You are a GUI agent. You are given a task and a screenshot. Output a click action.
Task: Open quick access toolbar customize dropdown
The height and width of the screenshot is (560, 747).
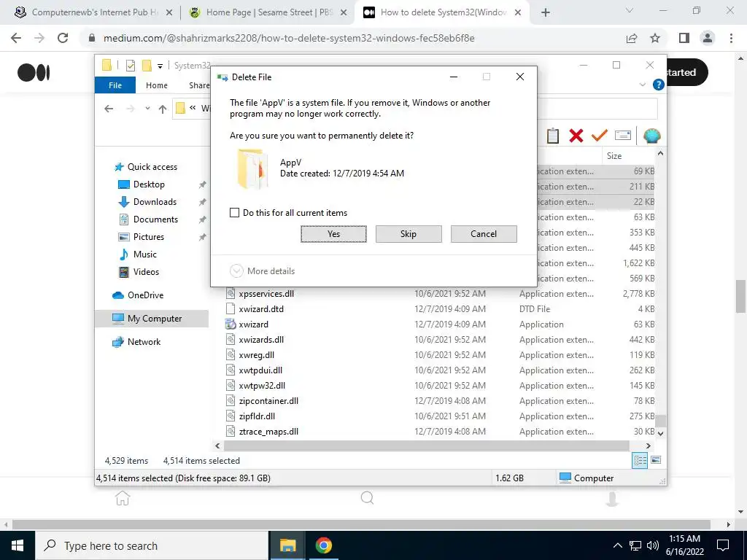[160, 66]
